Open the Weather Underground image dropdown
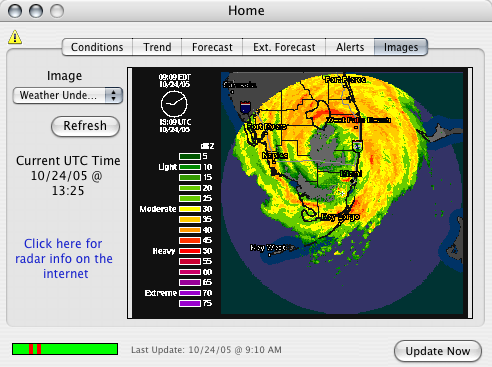This screenshot has width=492, height=367. (68, 96)
